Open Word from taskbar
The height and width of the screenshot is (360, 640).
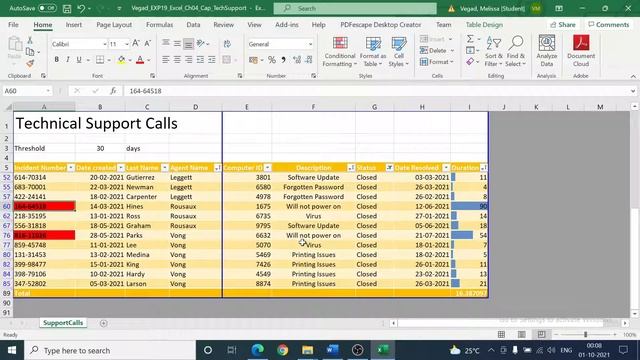332,350
